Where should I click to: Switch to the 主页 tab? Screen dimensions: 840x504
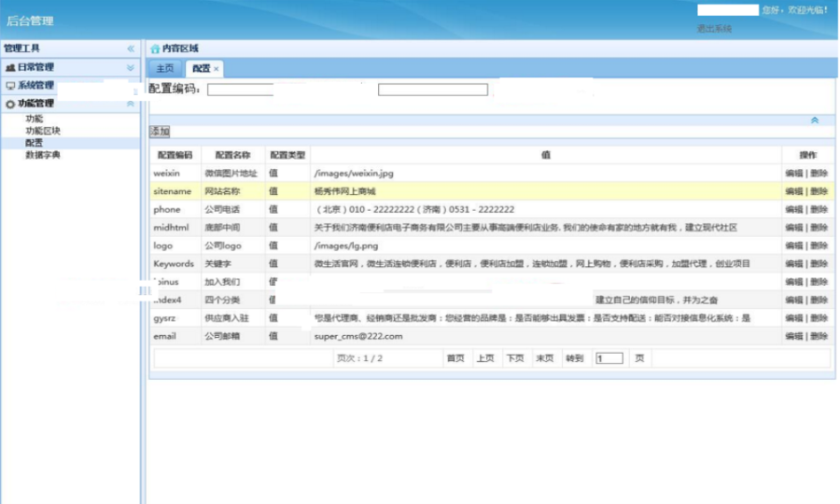pos(164,69)
